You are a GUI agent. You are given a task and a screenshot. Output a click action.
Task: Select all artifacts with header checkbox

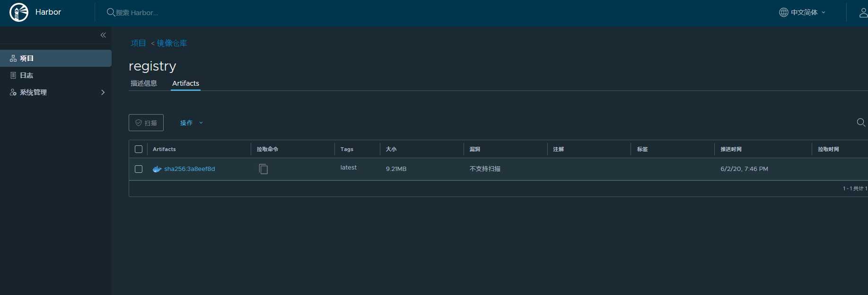[139, 149]
